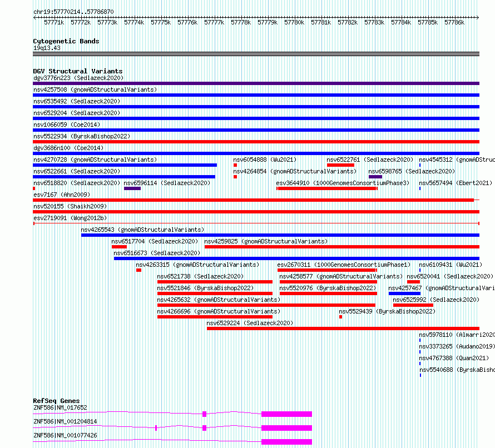
Task: Open esv3644910 1000GenomesConsortiumPhase3 variant
Action: click(x=343, y=183)
